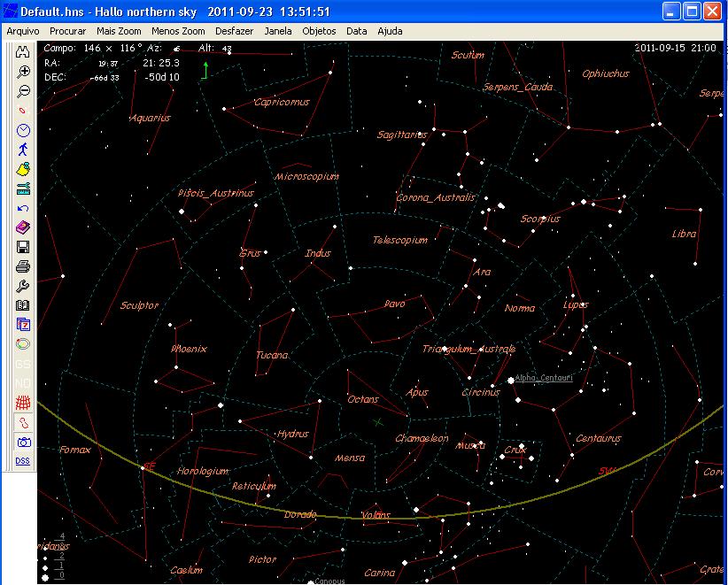The width and height of the screenshot is (728, 585).
Task: Click the Alpha_Centauri star label
Action: click(x=544, y=378)
